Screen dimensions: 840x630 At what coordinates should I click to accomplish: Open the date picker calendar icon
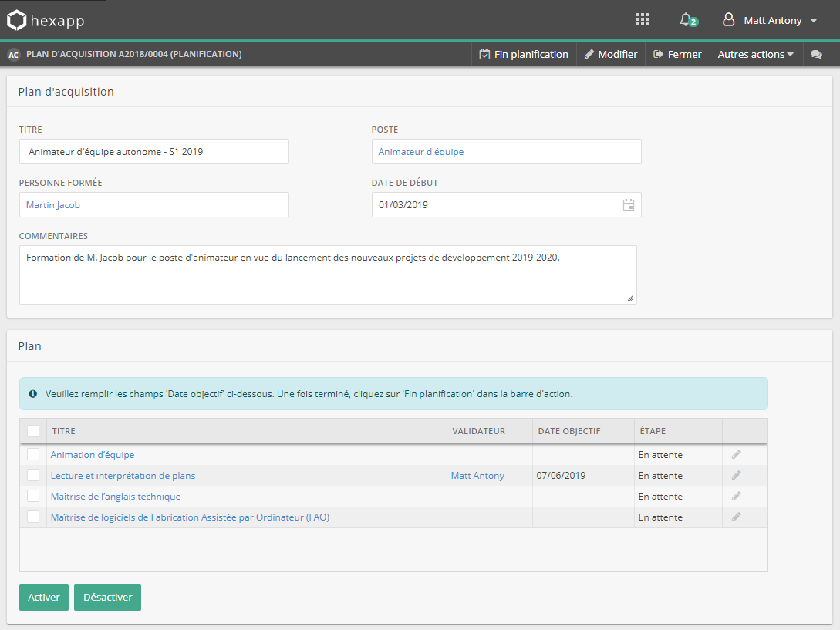629,204
